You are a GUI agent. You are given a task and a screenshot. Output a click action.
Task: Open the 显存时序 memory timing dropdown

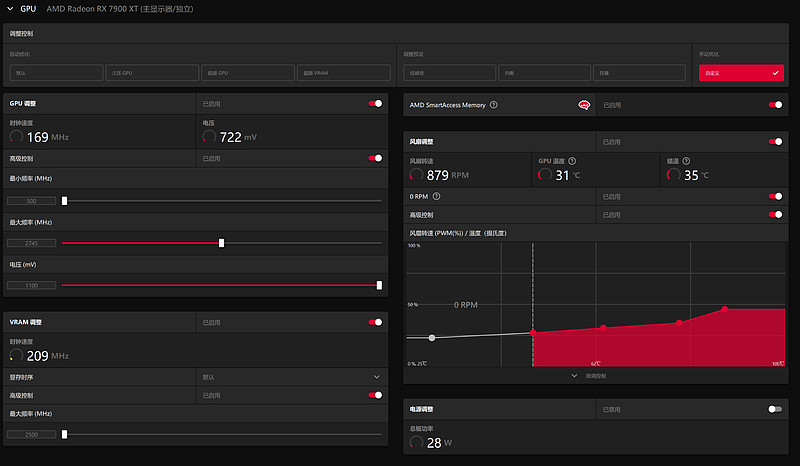point(376,377)
